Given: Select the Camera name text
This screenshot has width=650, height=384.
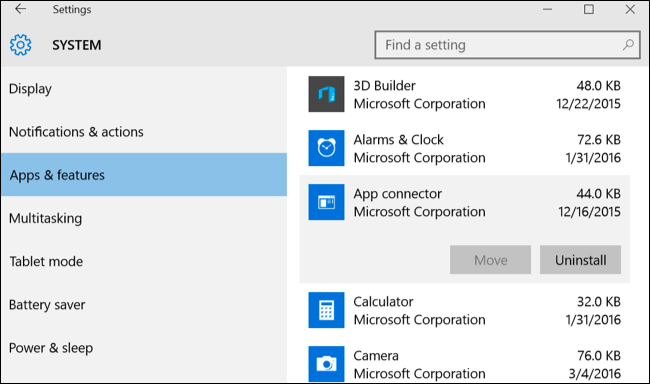Looking at the screenshot, I should tap(376, 355).
